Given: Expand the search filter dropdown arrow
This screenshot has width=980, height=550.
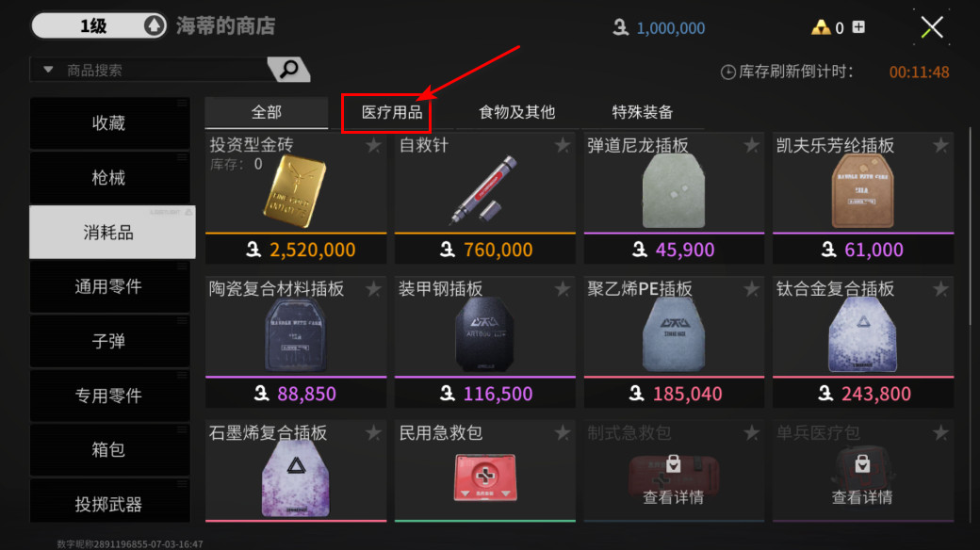Looking at the screenshot, I should (x=48, y=70).
